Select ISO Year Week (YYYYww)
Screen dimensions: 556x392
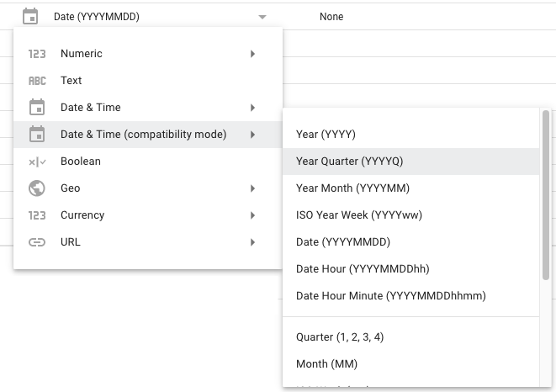coord(358,215)
